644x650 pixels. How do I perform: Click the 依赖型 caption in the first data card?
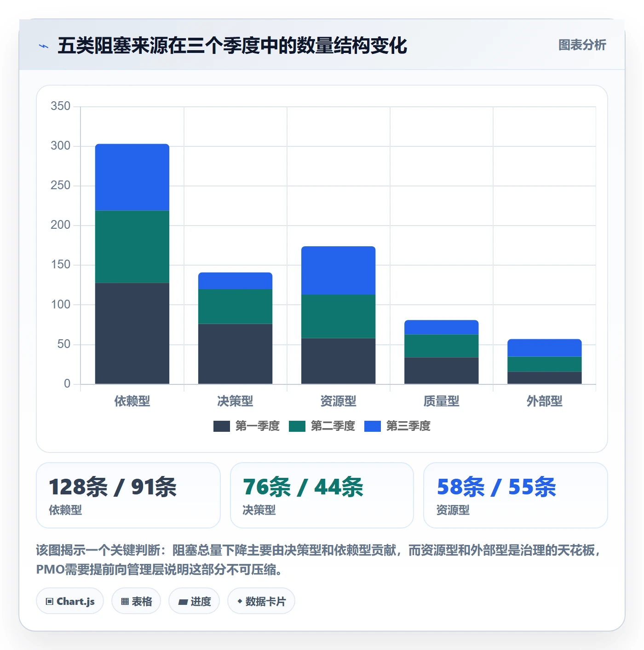[x=65, y=510]
